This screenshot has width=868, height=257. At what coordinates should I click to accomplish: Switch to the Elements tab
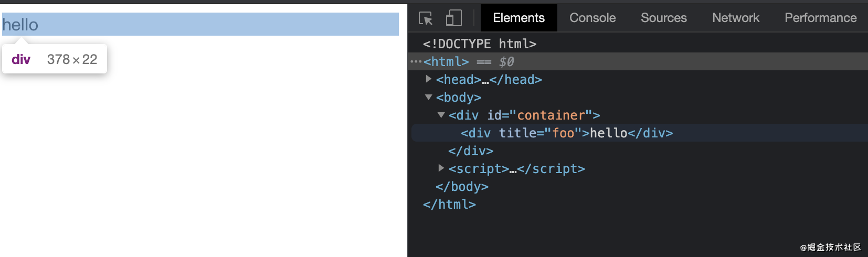[x=518, y=18]
